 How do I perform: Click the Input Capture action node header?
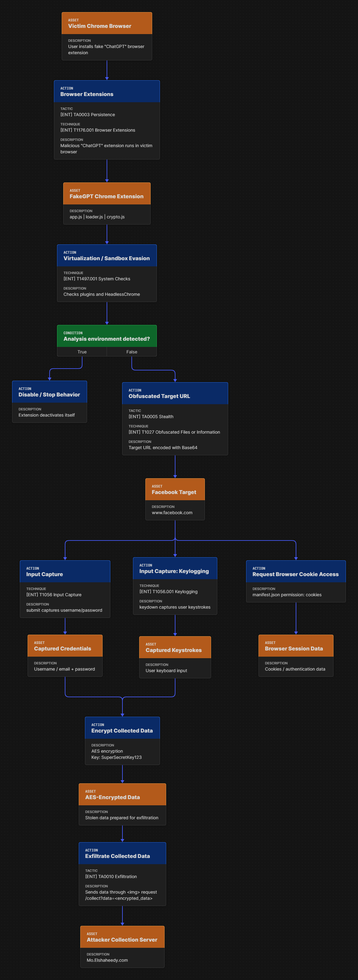coord(65,571)
